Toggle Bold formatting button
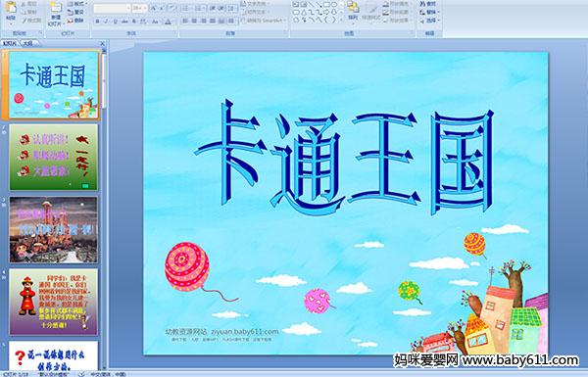The image size is (588, 377). (x=97, y=22)
